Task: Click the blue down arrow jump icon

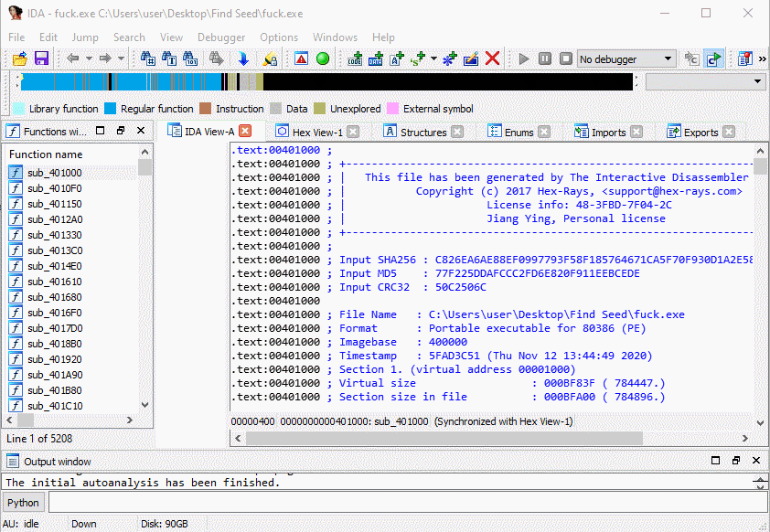Action: pyautogui.click(x=243, y=59)
